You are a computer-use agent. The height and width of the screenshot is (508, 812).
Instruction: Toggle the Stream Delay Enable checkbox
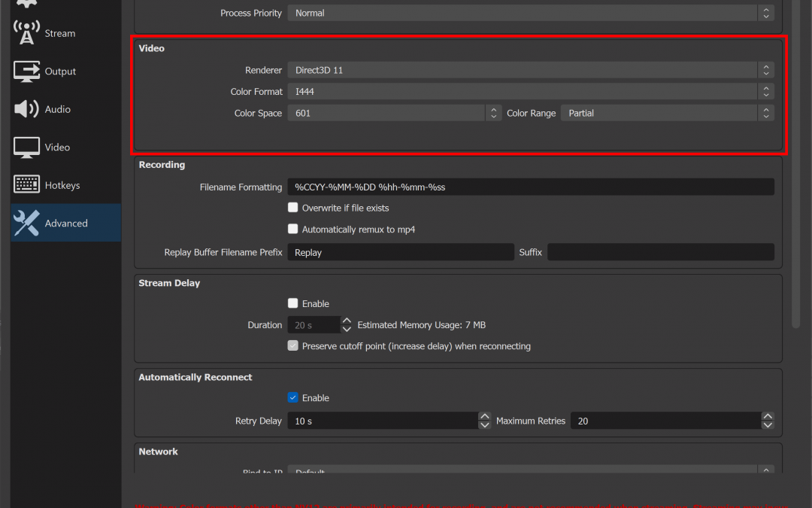coord(293,303)
